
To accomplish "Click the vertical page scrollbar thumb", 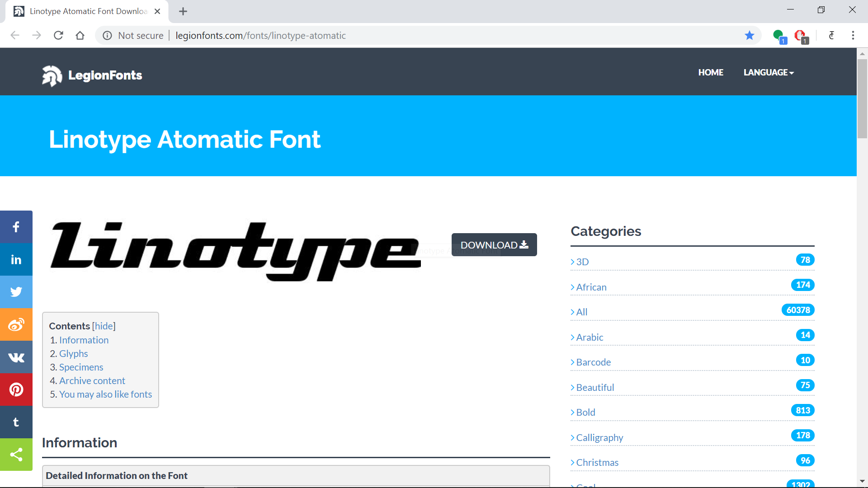I will (x=863, y=98).
